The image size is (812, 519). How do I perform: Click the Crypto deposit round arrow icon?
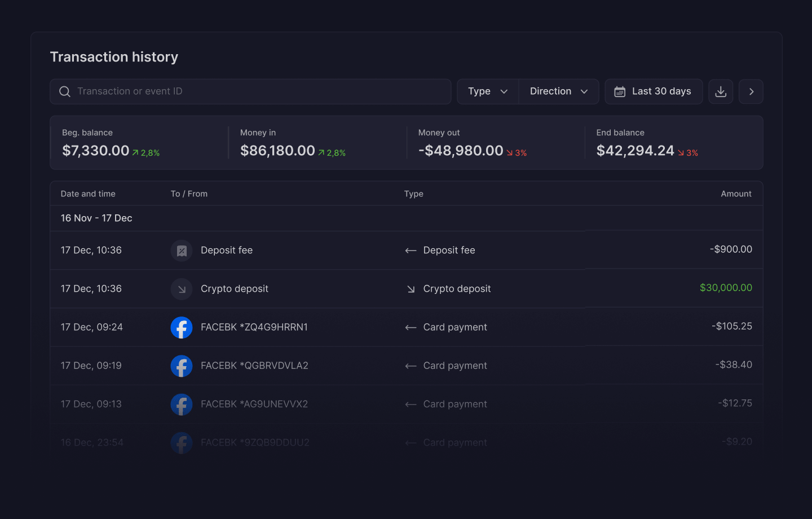coord(182,289)
